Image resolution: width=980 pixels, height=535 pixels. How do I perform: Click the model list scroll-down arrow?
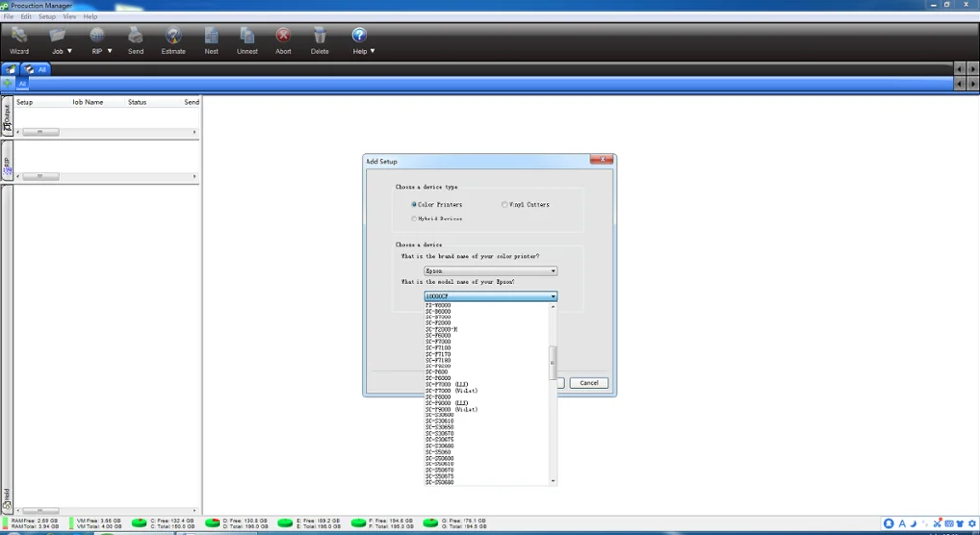pyautogui.click(x=553, y=481)
